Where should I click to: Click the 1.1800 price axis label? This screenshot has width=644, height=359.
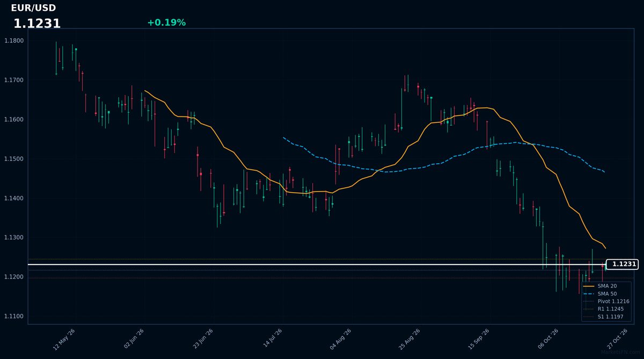(x=14, y=41)
